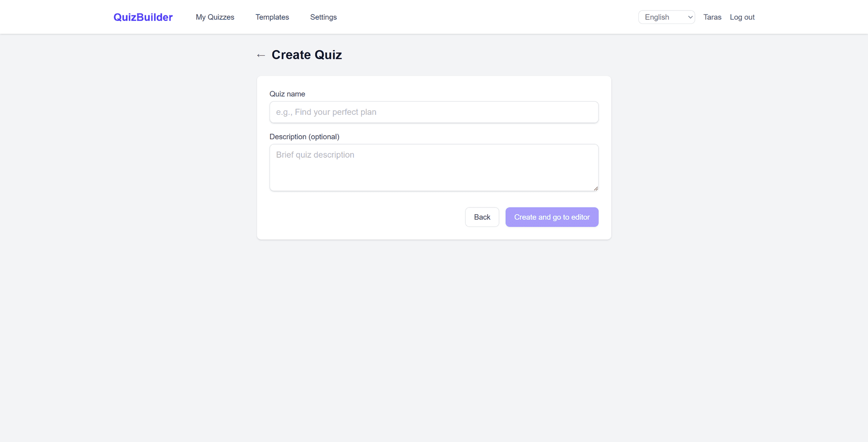This screenshot has width=868, height=442.
Task: Open the Settings menu item
Action: pyautogui.click(x=323, y=17)
